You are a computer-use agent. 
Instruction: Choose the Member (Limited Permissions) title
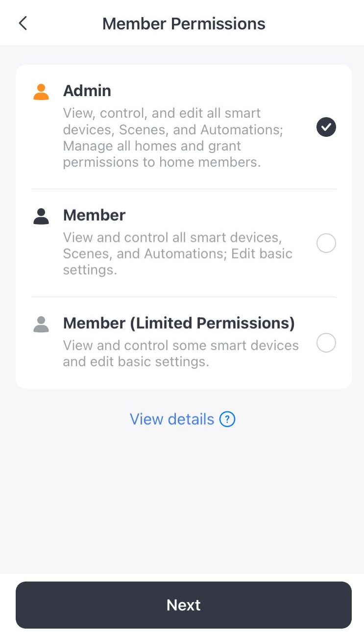click(x=179, y=323)
